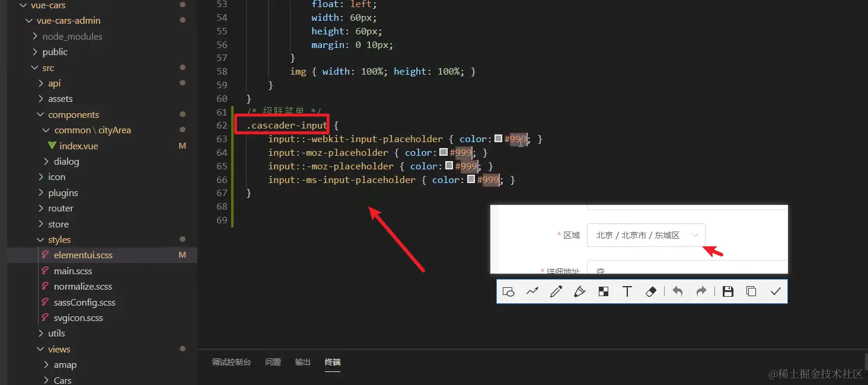Click the sass icon beside elementui.scss
The image size is (868, 385).
click(46, 255)
